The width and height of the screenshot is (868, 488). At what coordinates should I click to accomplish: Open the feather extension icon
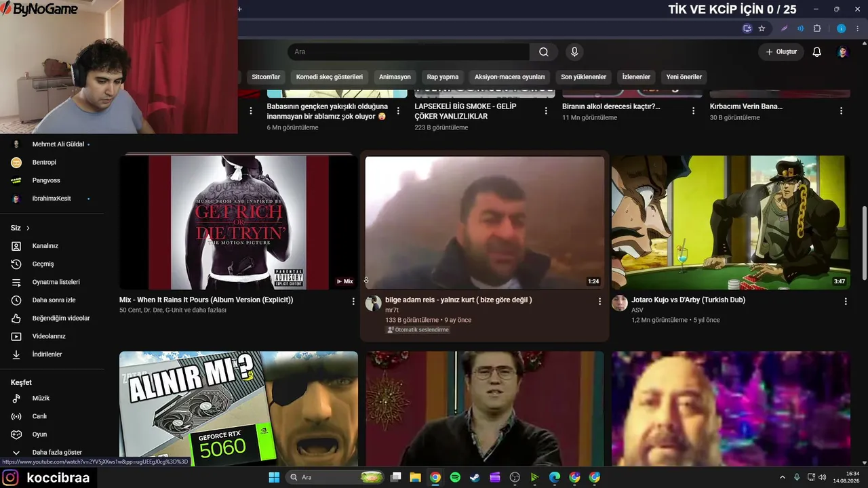coord(785,28)
